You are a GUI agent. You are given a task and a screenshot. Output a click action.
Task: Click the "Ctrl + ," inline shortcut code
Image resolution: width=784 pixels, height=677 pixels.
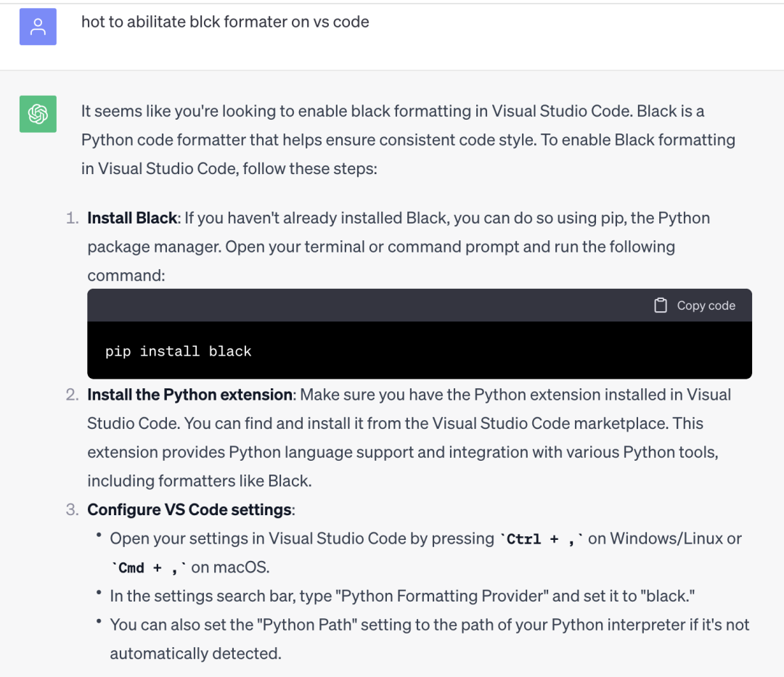542,539
